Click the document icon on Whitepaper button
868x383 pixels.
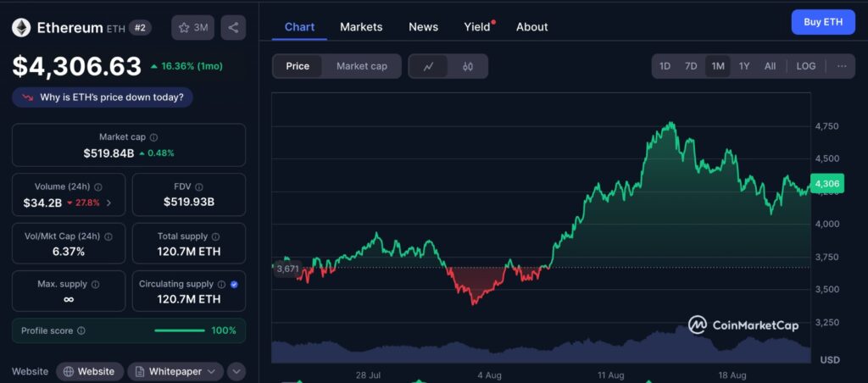[140, 371]
